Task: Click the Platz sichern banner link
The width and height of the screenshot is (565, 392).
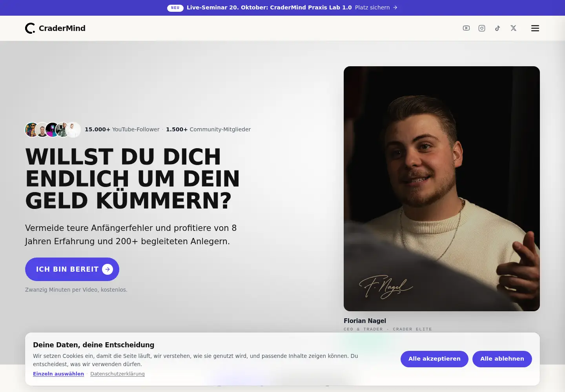Action: 376,7
